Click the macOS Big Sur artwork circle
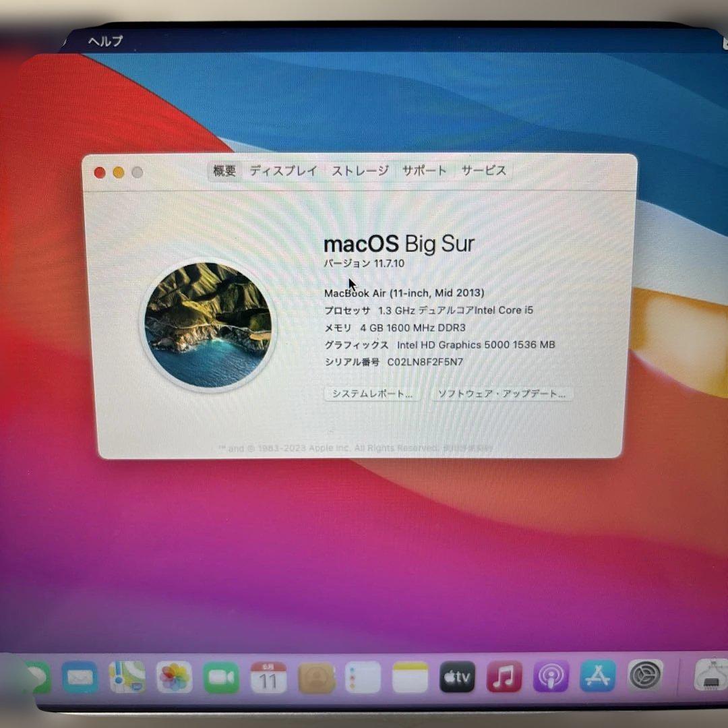 pyautogui.click(x=208, y=325)
